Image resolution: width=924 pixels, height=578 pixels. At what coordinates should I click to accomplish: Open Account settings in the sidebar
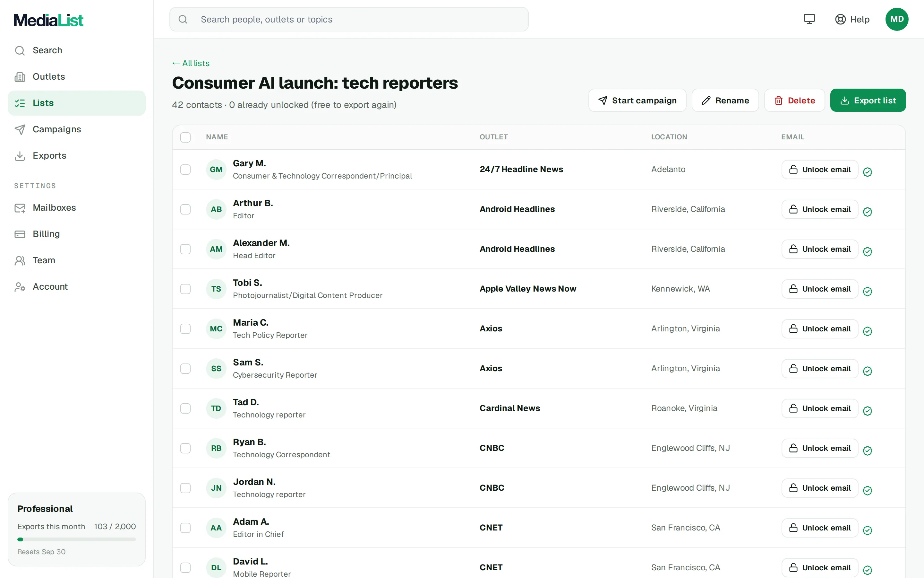(76, 287)
